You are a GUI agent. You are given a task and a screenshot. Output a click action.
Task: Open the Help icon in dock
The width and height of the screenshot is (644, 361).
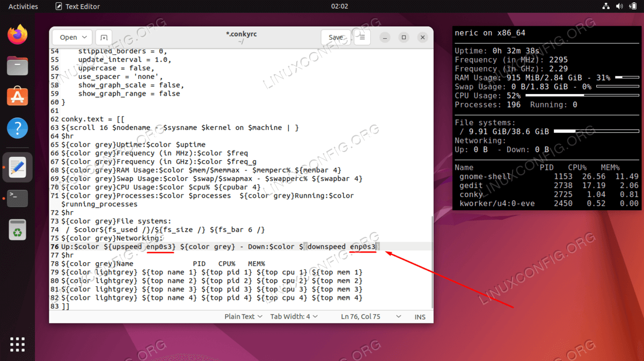point(17,128)
